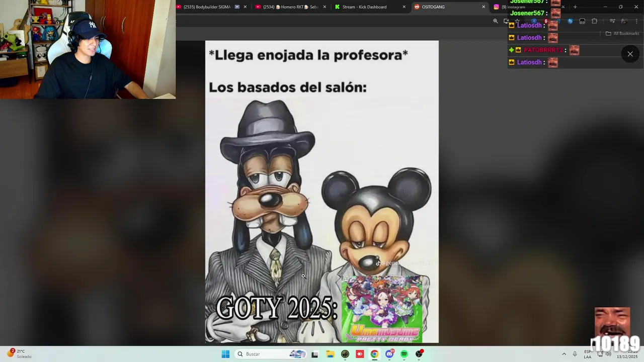644x362 pixels.
Task: Close the Bodybuilder SIGMA tab
Action: tap(245, 7)
